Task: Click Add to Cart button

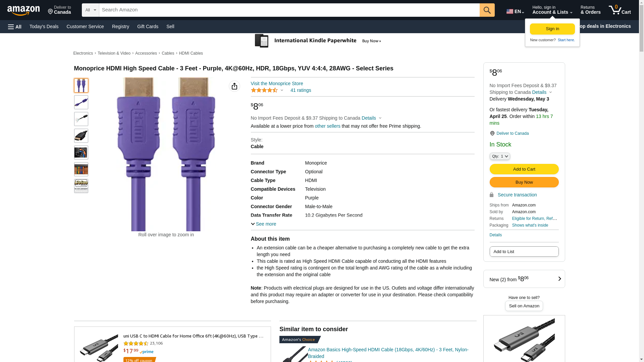Action: [x=524, y=169]
